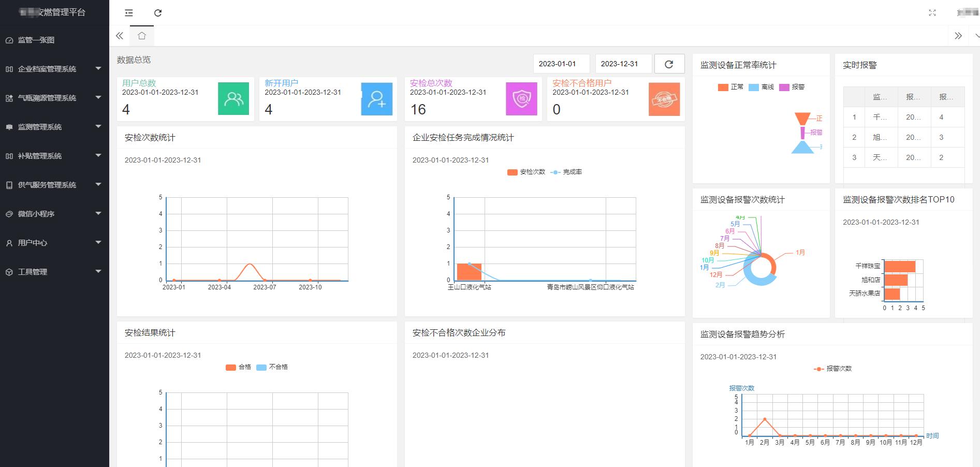Open the start date field 2023-01-01

[561, 64]
